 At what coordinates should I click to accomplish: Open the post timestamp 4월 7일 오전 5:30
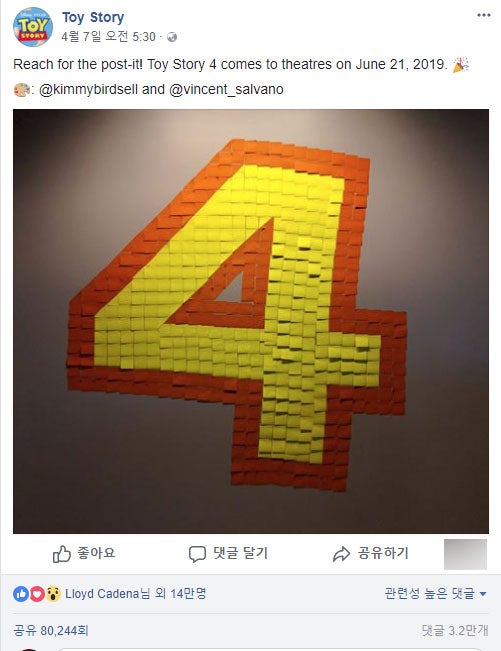(x=108, y=37)
